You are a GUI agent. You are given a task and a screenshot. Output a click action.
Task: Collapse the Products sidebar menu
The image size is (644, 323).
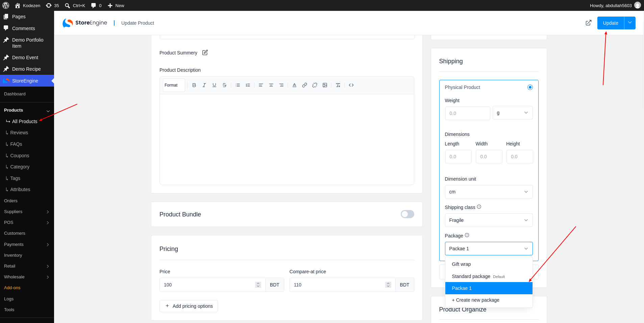(48, 111)
